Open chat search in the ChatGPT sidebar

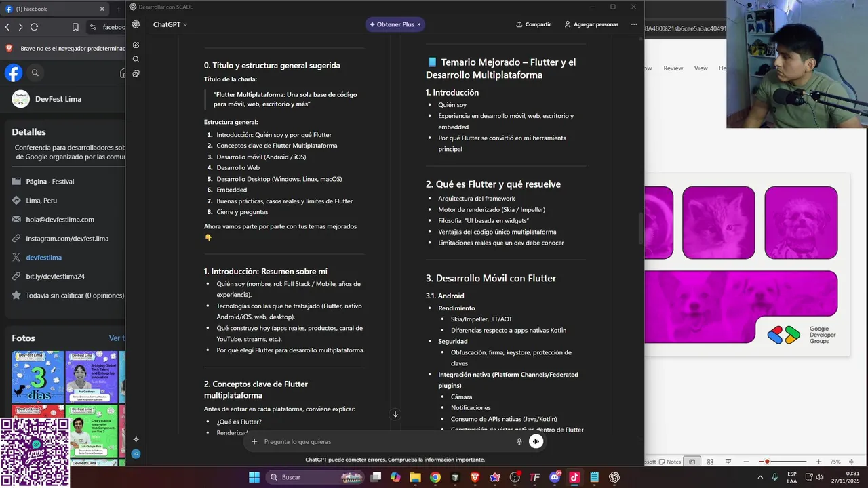[x=136, y=59]
